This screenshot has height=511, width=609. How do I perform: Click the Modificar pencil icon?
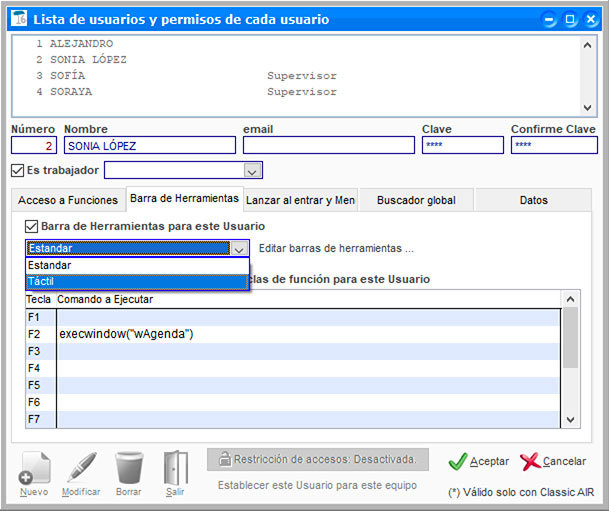coord(82,468)
